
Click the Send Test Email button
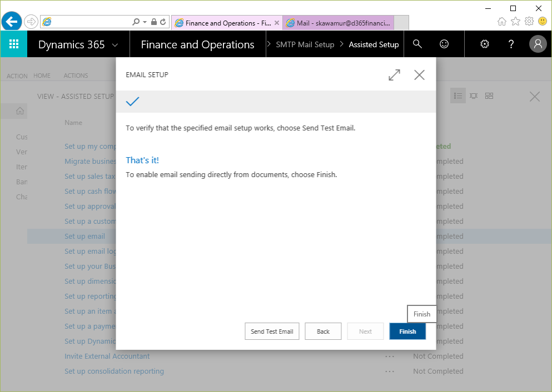click(x=272, y=331)
